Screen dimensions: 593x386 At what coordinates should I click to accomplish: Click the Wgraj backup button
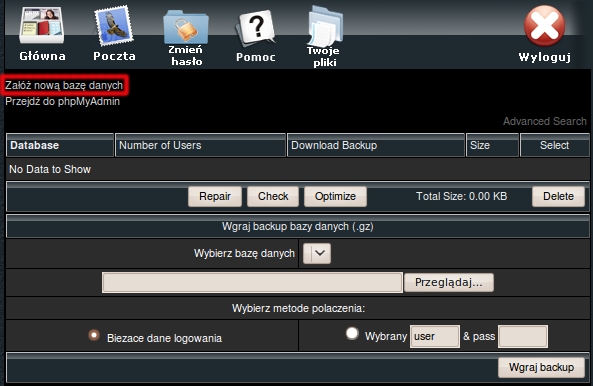(x=541, y=367)
